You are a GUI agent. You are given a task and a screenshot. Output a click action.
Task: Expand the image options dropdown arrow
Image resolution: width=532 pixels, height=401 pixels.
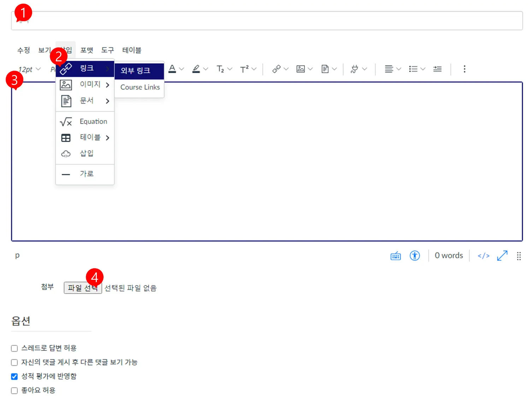pyautogui.click(x=310, y=69)
